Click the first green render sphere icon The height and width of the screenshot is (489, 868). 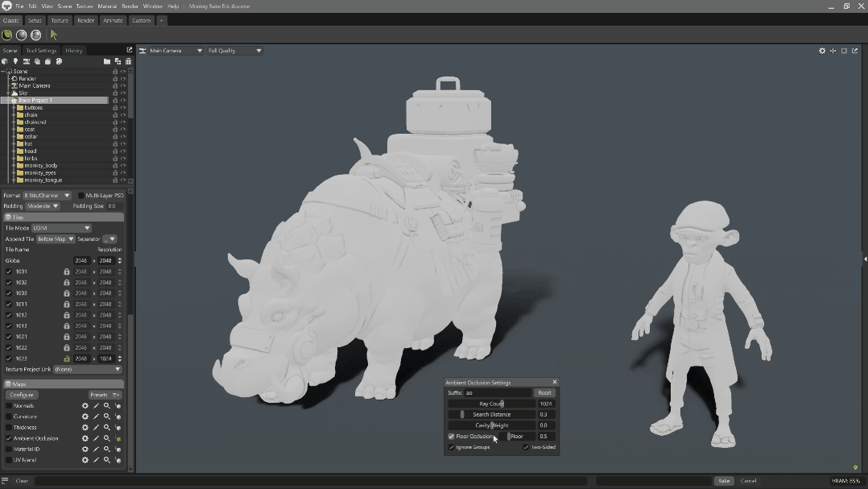[x=7, y=35]
